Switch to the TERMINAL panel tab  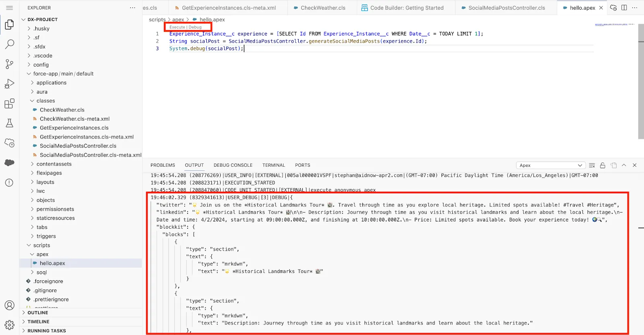[273, 165]
